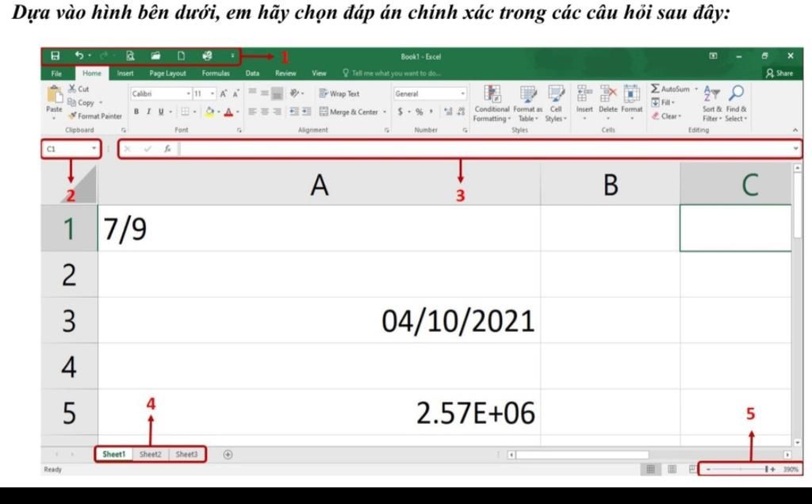The height and width of the screenshot is (504, 812).
Task: Click the Open folder icon in title bar
Action: [x=155, y=56]
